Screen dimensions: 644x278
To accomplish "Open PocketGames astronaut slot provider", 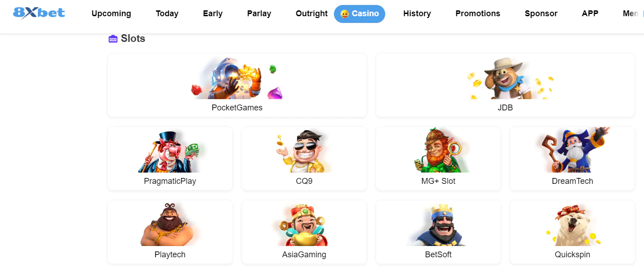I will coord(237,78).
